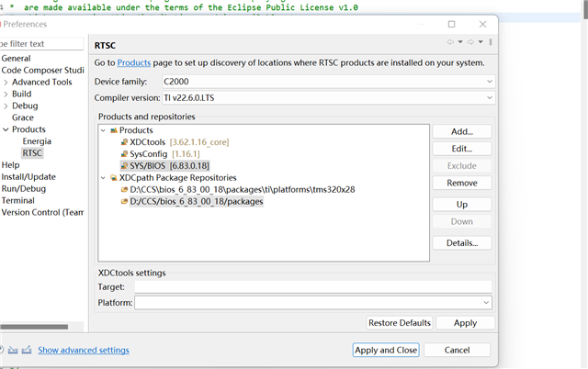Click the tms320x28 repository path icon
Screen dimensions: 588x369
124,189
